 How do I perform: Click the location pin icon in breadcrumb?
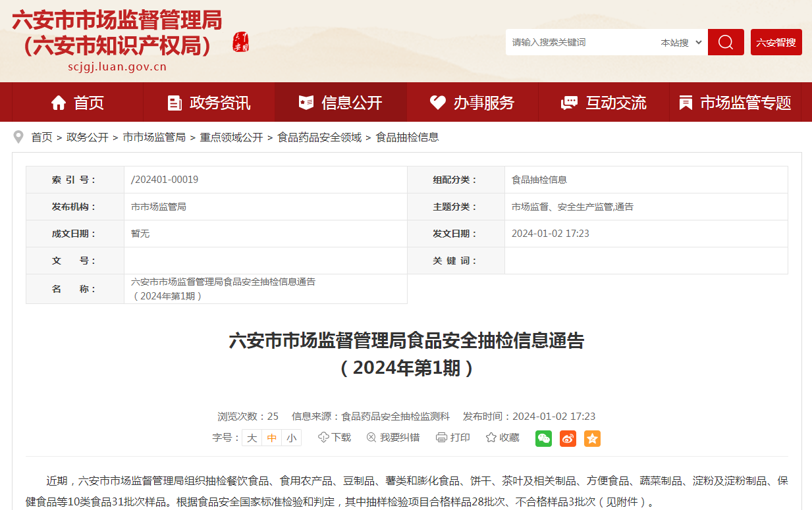click(18, 137)
